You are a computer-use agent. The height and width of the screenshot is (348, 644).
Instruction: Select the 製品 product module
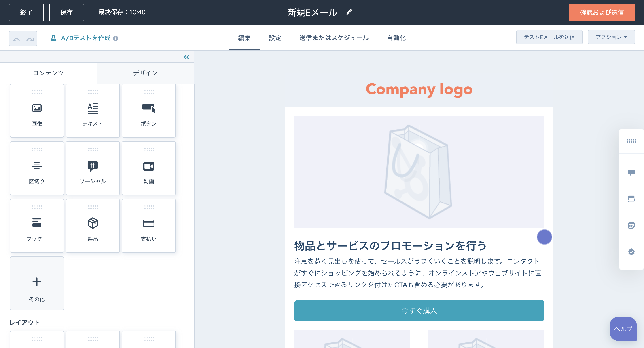point(93,226)
